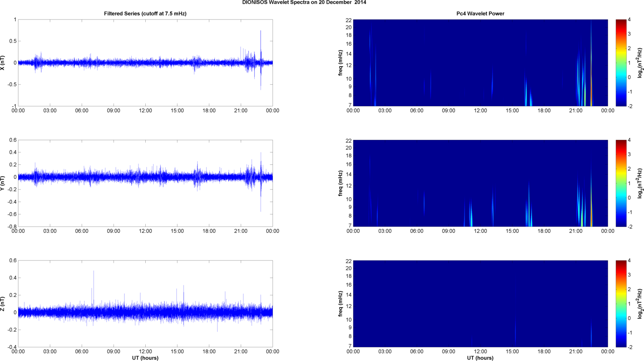Click the 22 frequency tick of top spectrogram
Screen dimensions: 644x361
[x=349, y=20]
